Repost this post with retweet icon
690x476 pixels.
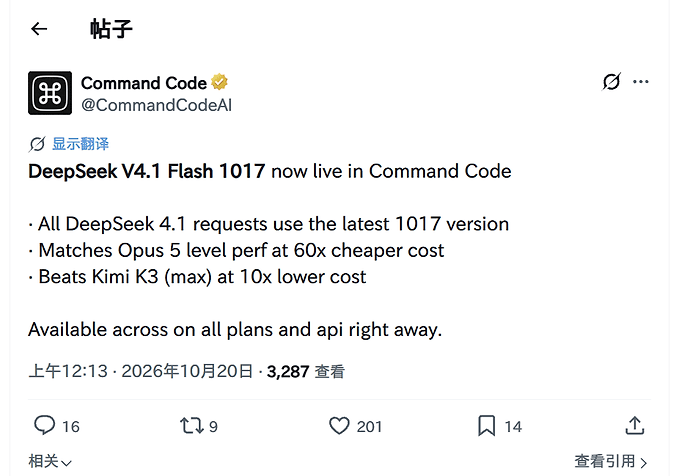click(x=191, y=426)
